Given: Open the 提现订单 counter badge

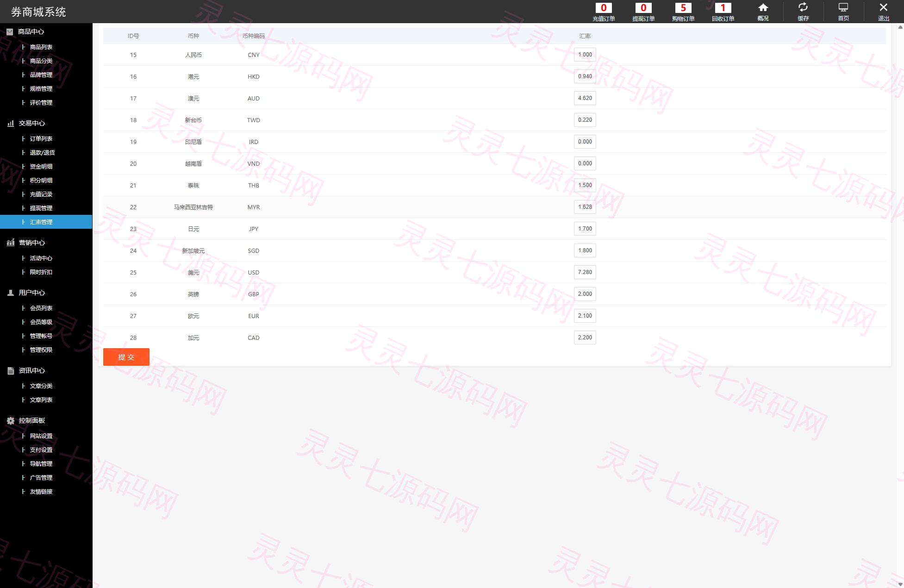Looking at the screenshot, I should point(643,8).
